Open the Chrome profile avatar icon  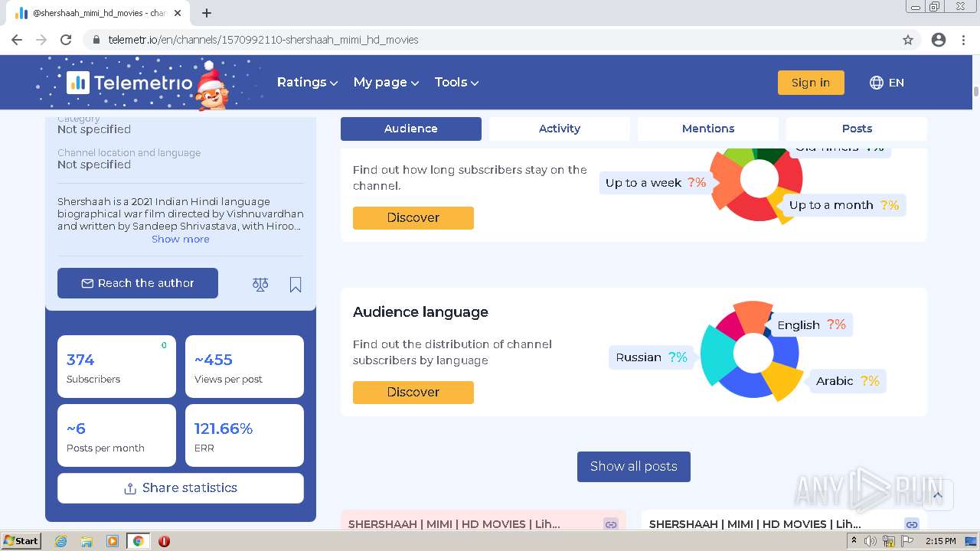pyautogui.click(x=939, y=40)
